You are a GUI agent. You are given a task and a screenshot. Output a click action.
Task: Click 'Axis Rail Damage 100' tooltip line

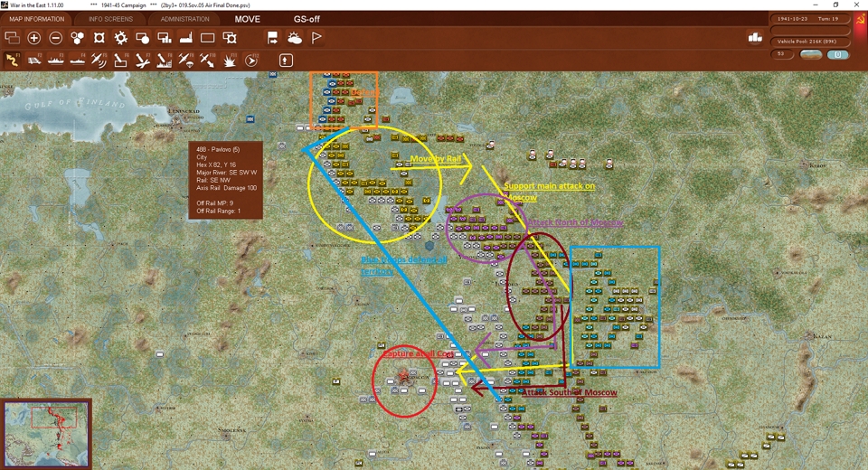pyautogui.click(x=226, y=188)
